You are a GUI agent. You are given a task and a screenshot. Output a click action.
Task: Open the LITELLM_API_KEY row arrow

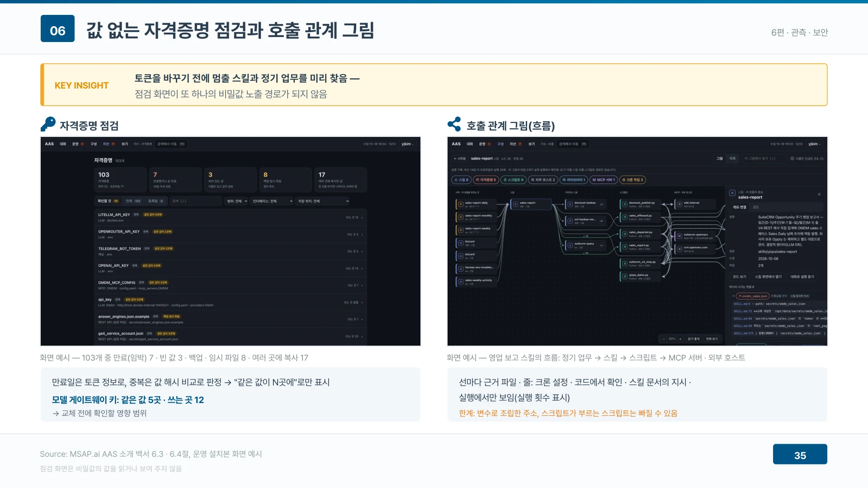click(362, 217)
